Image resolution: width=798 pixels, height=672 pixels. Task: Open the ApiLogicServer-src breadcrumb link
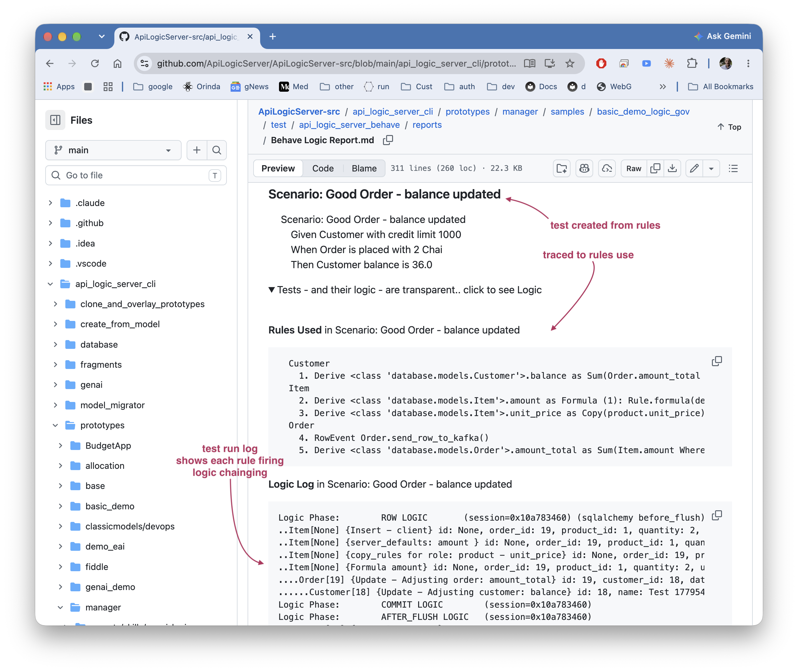pos(299,111)
